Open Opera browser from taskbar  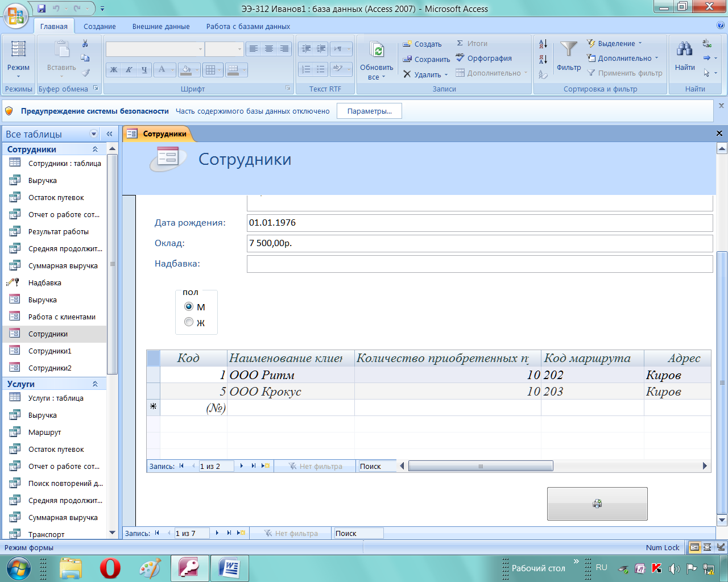click(x=110, y=568)
